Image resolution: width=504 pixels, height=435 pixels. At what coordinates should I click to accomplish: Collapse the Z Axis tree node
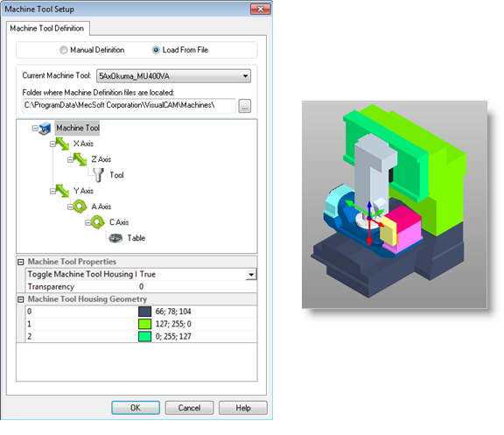click(x=70, y=160)
